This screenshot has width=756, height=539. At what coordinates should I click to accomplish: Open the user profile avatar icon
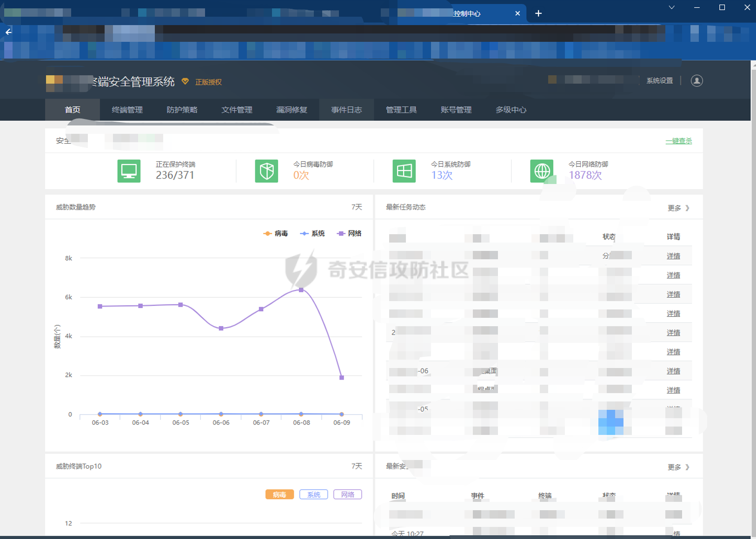click(696, 81)
